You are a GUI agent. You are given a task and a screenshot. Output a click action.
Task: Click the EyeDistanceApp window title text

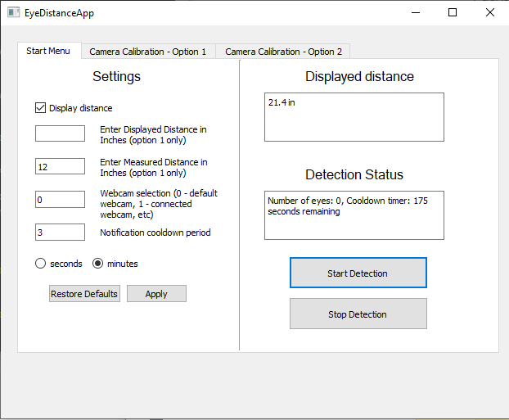(59, 13)
